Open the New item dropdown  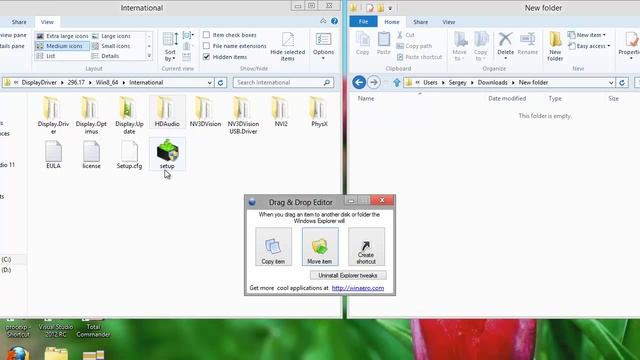(587, 35)
